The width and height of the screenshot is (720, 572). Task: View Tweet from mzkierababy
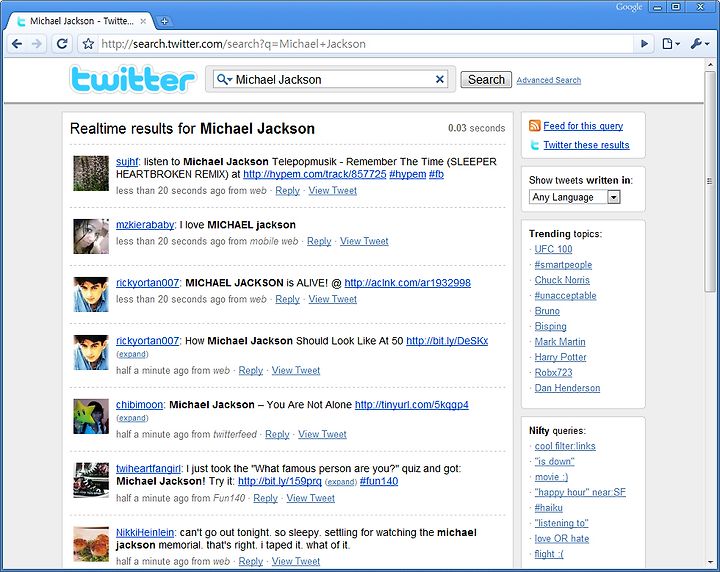coord(364,241)
